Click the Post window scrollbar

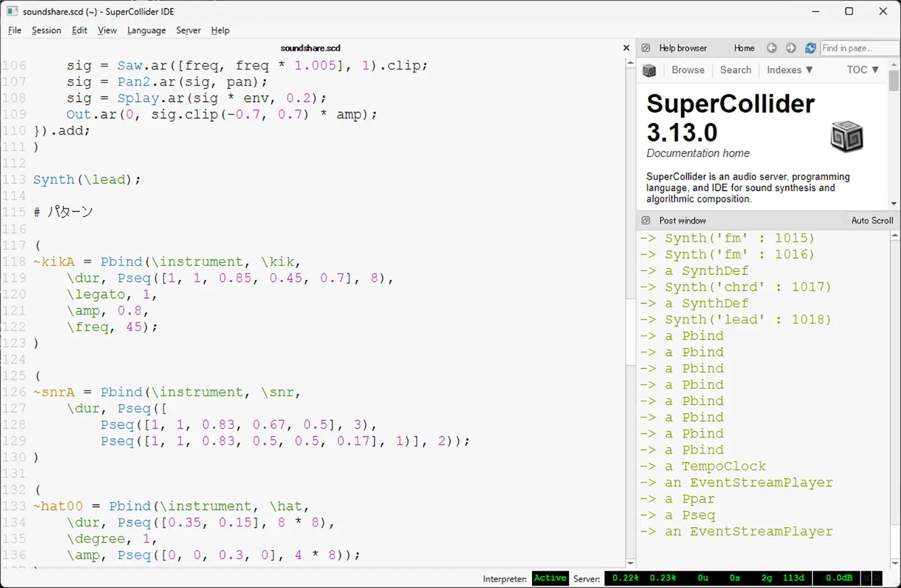[x=894, y=399]
